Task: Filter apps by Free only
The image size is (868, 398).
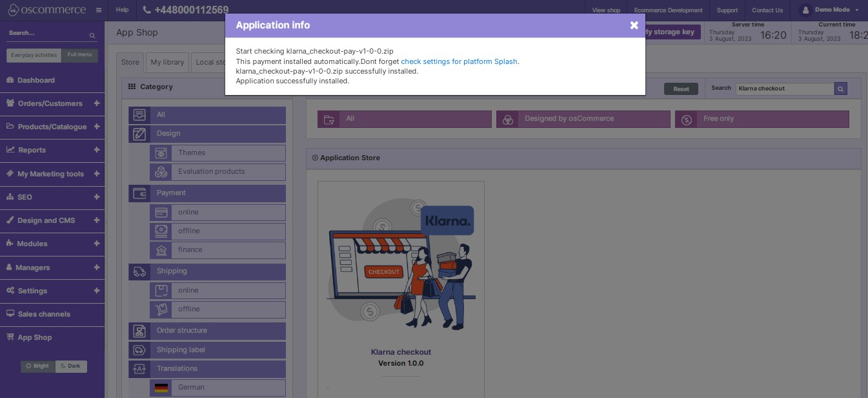Action: point(762,119)
